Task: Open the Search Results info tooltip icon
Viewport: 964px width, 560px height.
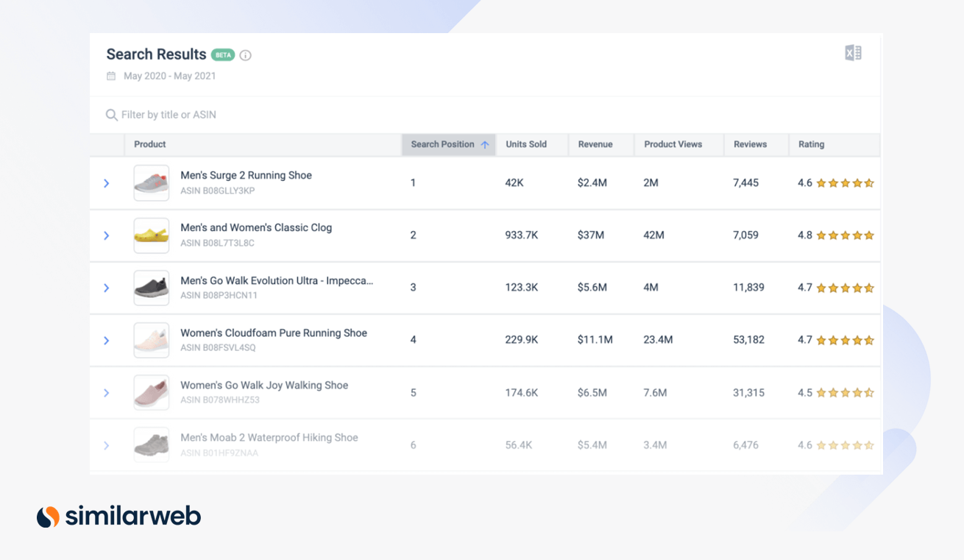Action: tap(245, 54)
